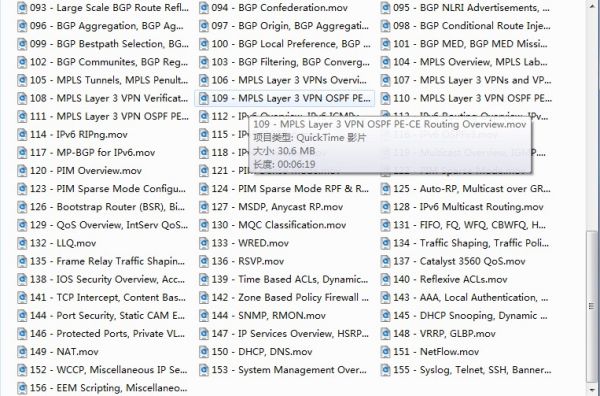The image size is (600, 396).
Task: Click the icon of 109 - MPLS Layer 3 VPN OSPF
Action: [x=204, y=98]
